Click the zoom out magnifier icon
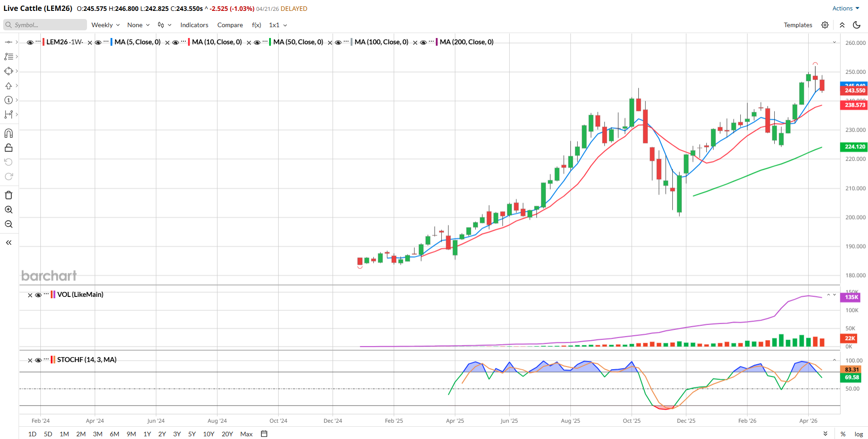Screen dimensions: 868x439 point(9,224)
